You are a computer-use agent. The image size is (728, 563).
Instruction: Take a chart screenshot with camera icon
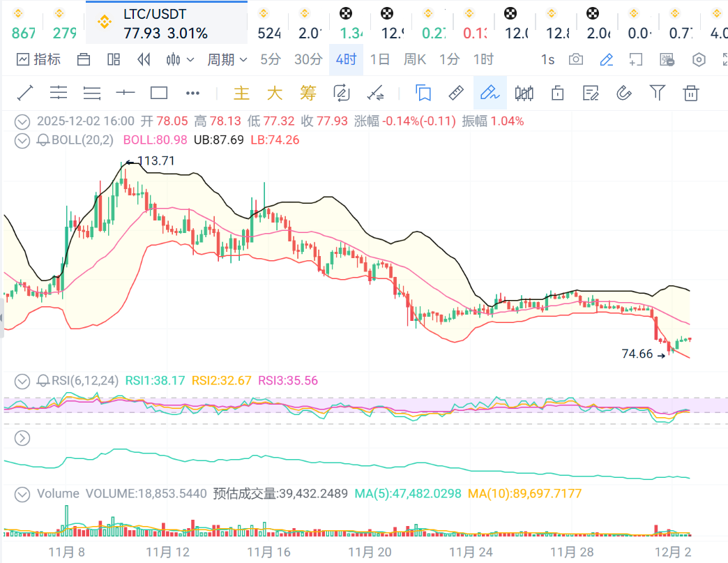pyautogui.click(x=576, y=60)
